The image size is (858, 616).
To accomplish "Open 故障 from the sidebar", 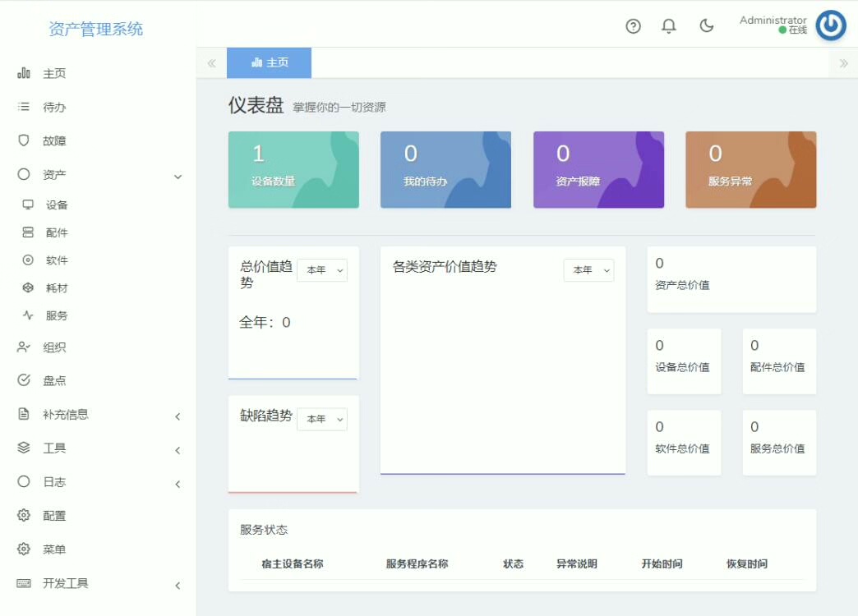I will pos(54,141).
